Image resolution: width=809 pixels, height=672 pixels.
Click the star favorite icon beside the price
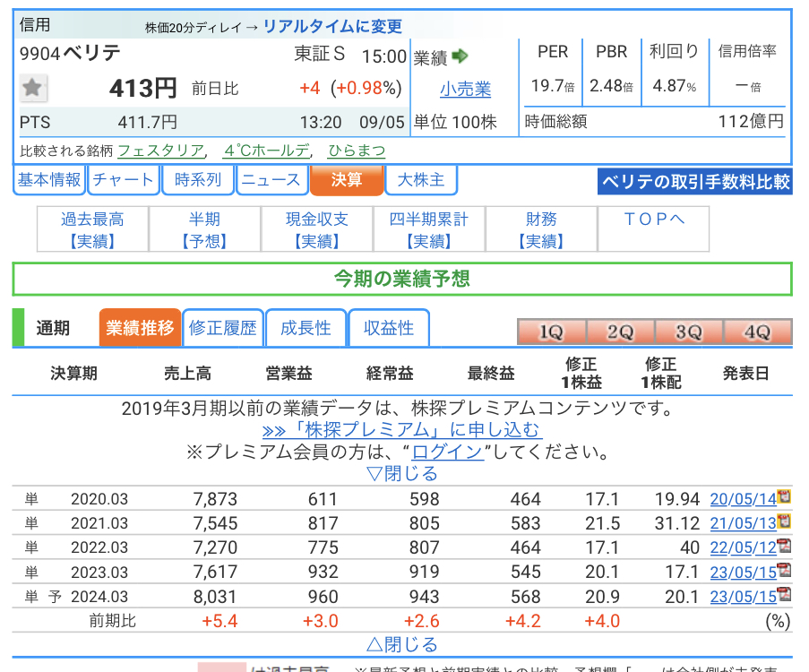point(32,88)
